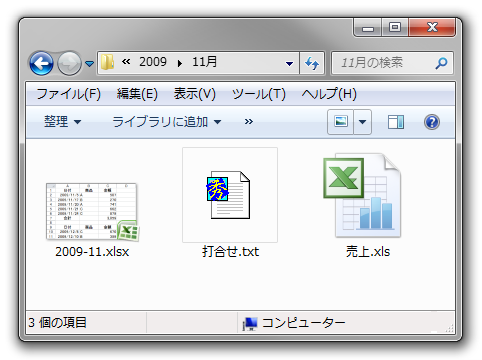The image size is (482, 360).
Task: Toggle the preview pane button
Action: 396,122
